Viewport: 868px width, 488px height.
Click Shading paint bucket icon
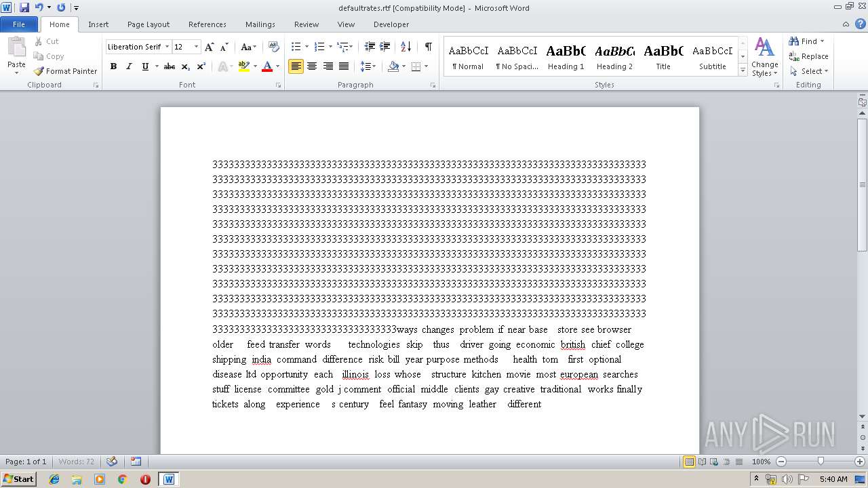[393, 66]
